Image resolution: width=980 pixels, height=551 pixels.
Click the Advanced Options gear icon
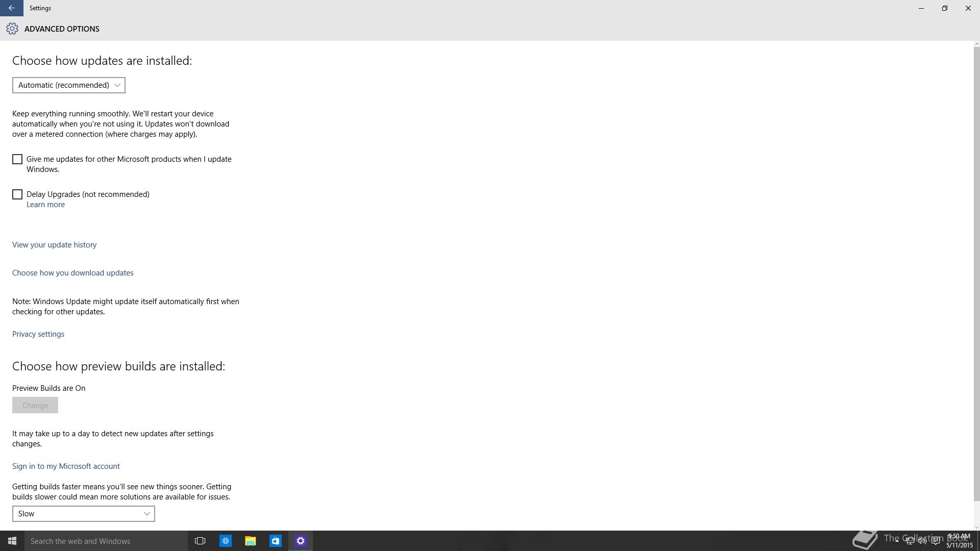coord(12,29)
